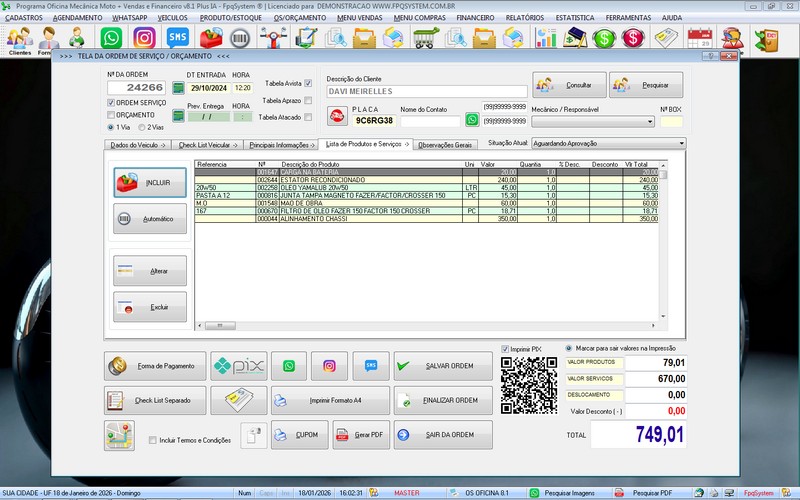Screen dimensions: 800x500
Task: Click the WhatsApp icon in top toolbar
Action: tap(112, 38)
